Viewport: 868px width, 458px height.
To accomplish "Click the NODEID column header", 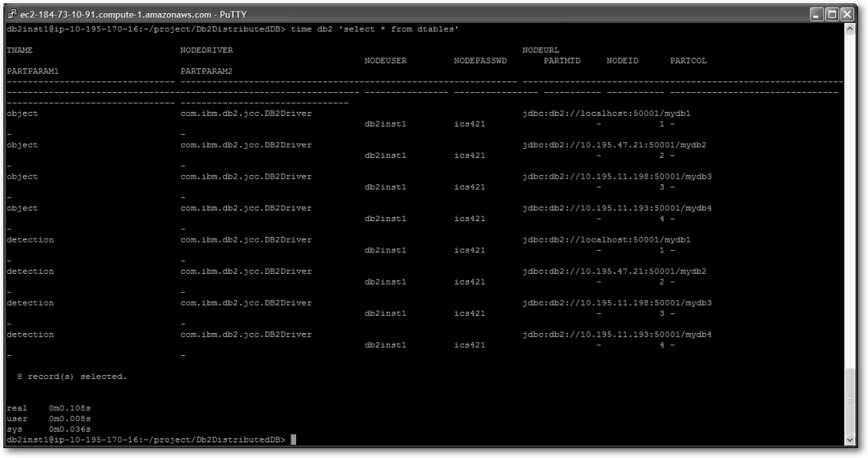I will pos(622,60).
